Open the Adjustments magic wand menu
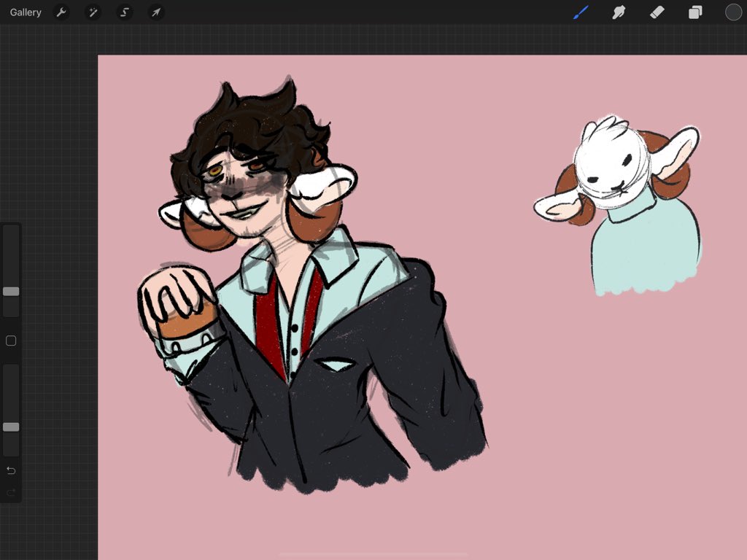The height and width of the screenshot is (560, 747). [93, 12]
